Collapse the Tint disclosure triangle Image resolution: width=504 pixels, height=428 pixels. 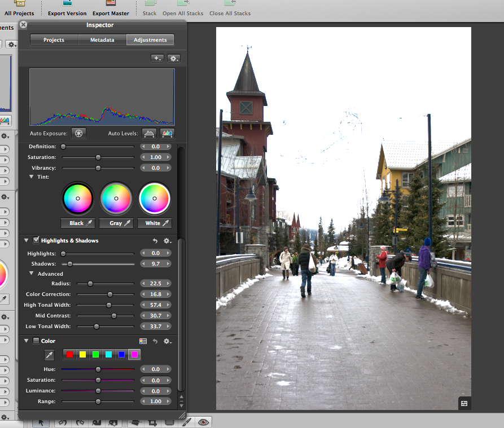coord(31,177)
